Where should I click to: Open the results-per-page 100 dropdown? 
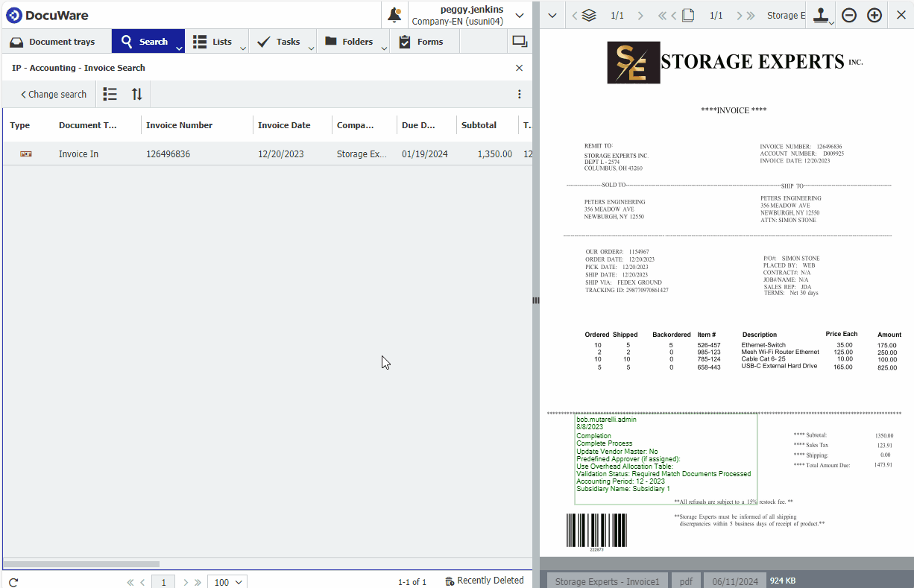coord(227,582)
